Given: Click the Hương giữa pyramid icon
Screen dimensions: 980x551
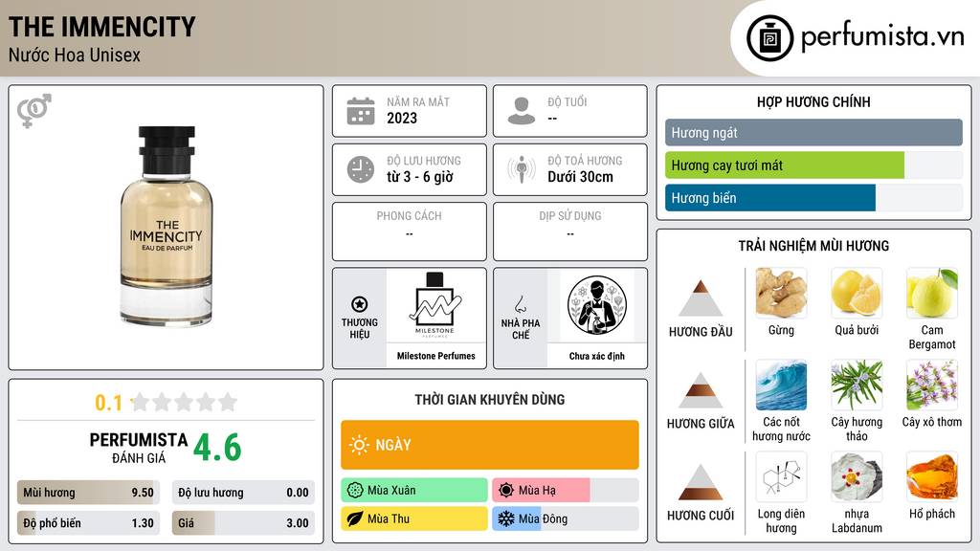Looking at the screenshot, I should 701,390.
